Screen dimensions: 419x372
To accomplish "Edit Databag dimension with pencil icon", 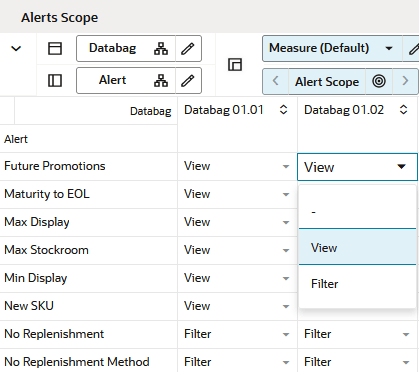I will (188, 49).
